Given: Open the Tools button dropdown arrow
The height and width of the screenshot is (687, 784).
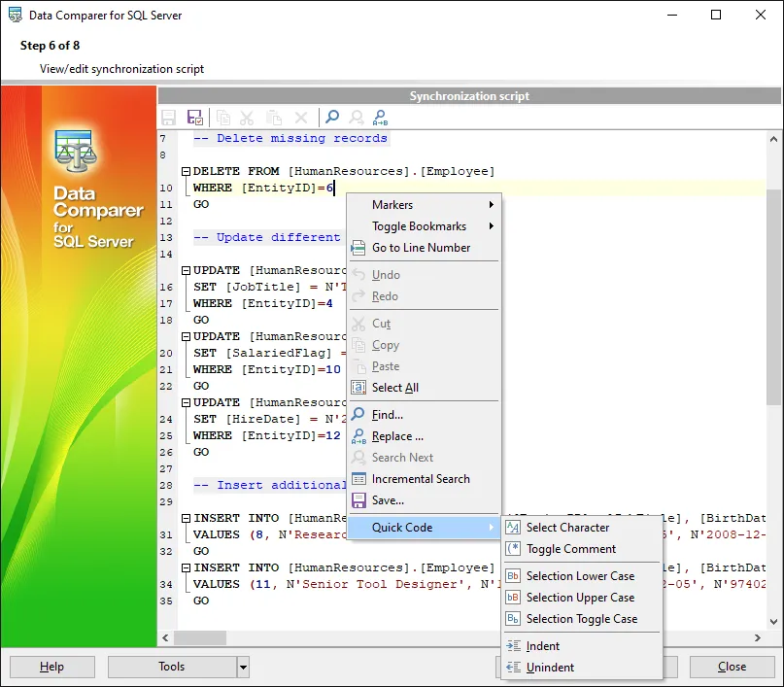Looking at the screenshot, I should click(x=243, y=667).
